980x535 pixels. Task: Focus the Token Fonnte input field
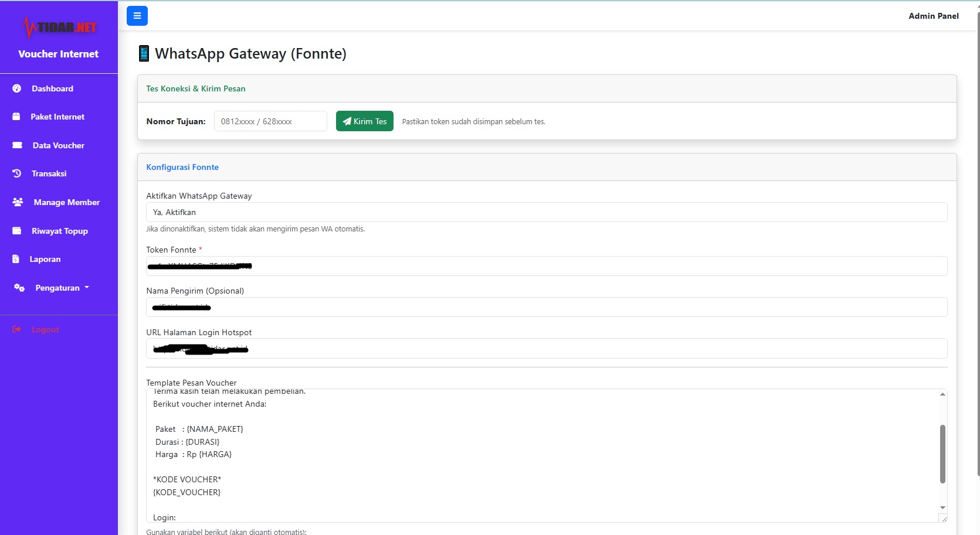click(x=547, y=266)
